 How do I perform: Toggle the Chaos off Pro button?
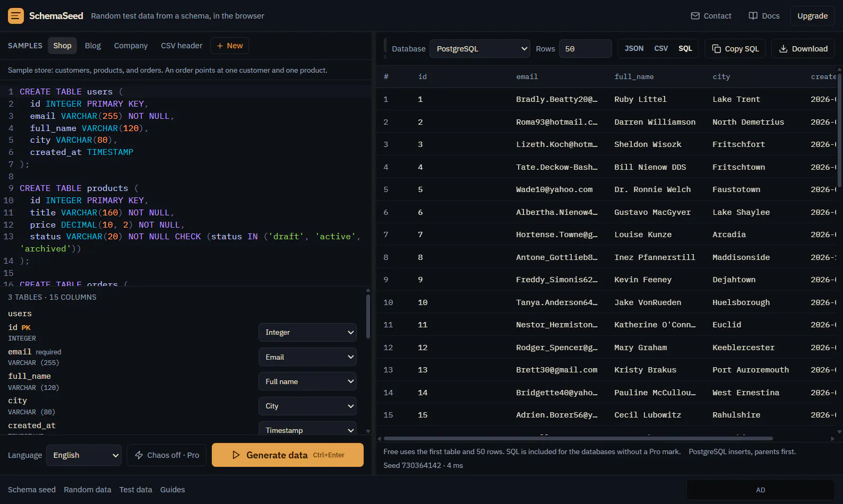[167, 455]
